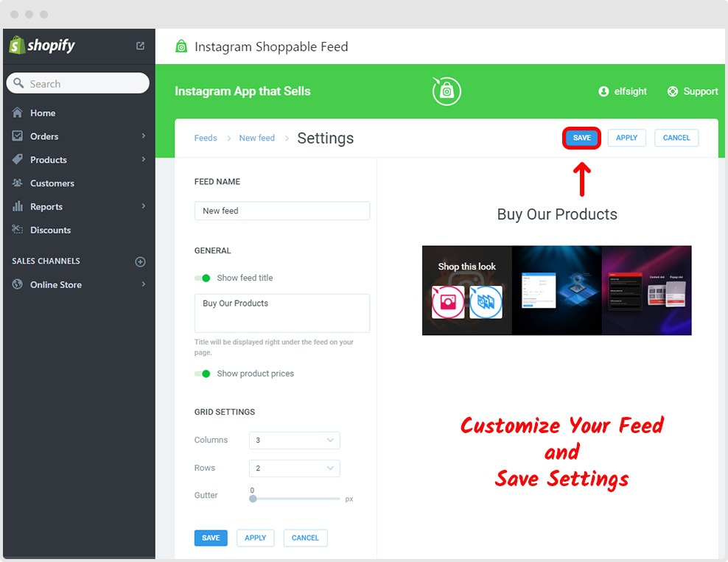Add a sales channel with the plus icon
The height and width of the screenshot is (562, 728).
pos(140,261)
